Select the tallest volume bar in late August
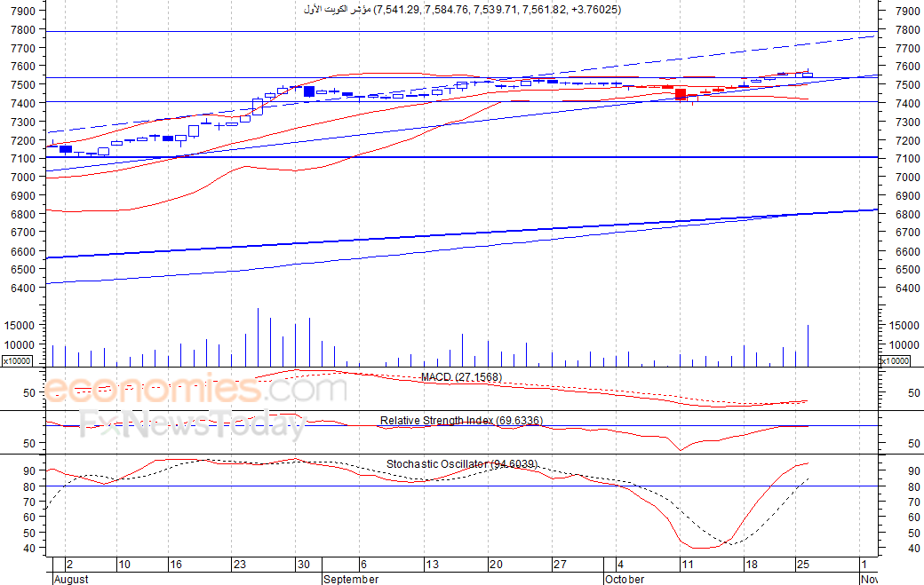The image size is (924, 585). [259, 336]
